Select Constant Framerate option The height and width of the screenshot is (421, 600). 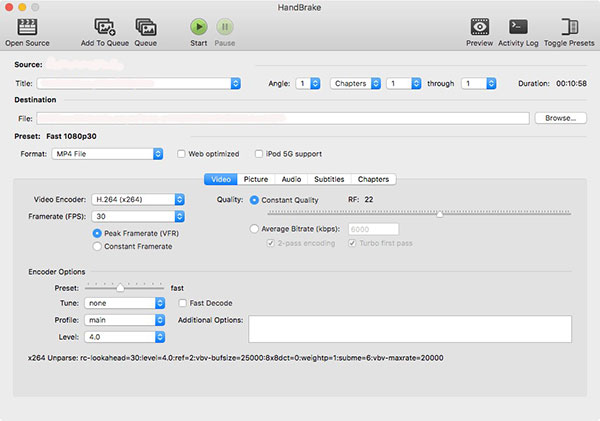[x=97, y=246]
